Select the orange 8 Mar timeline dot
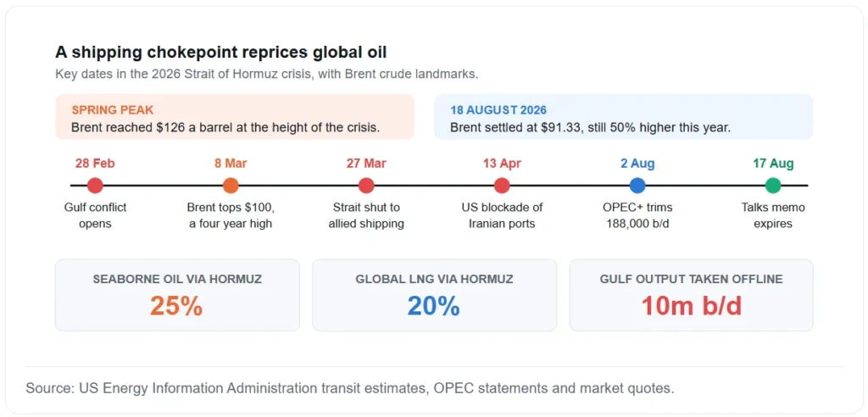The width and height of the screenshot is (868, 417). (x=231, y=186)
